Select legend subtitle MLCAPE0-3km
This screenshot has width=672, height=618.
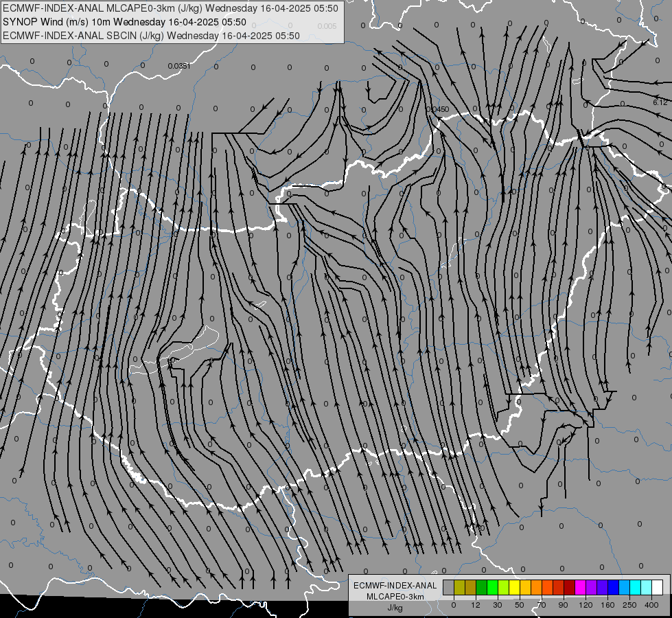click(395, 597)
